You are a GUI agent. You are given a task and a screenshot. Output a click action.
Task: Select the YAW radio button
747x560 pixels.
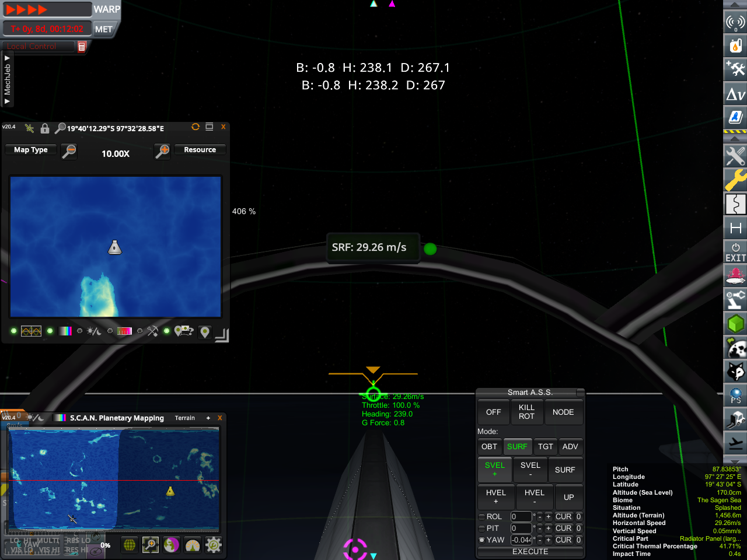[481, 540]
